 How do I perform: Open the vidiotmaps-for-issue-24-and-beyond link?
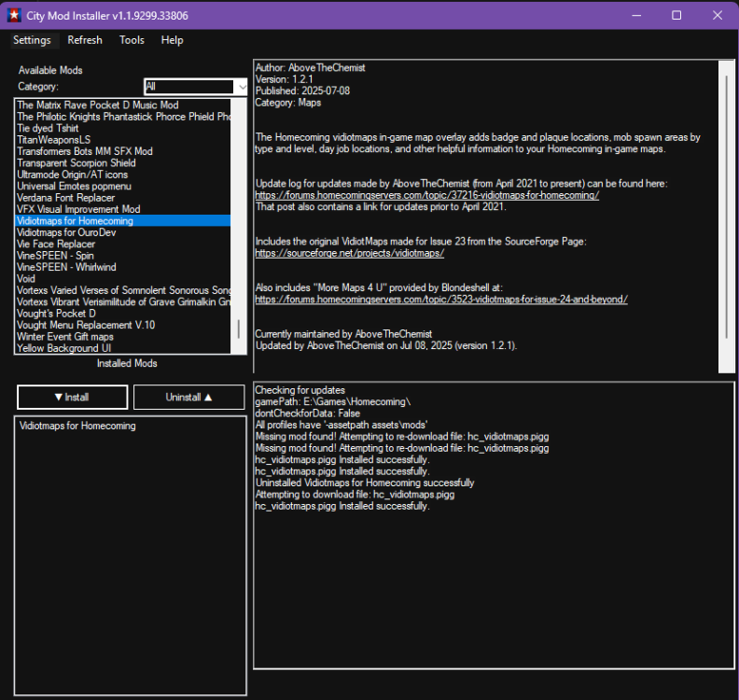point(440,300)
